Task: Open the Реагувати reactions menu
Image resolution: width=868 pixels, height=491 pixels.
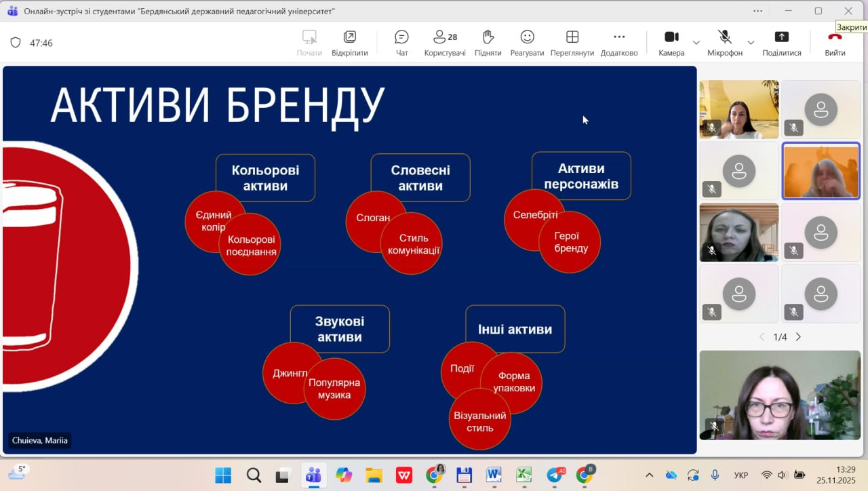Action: click(x=527, y=43)
